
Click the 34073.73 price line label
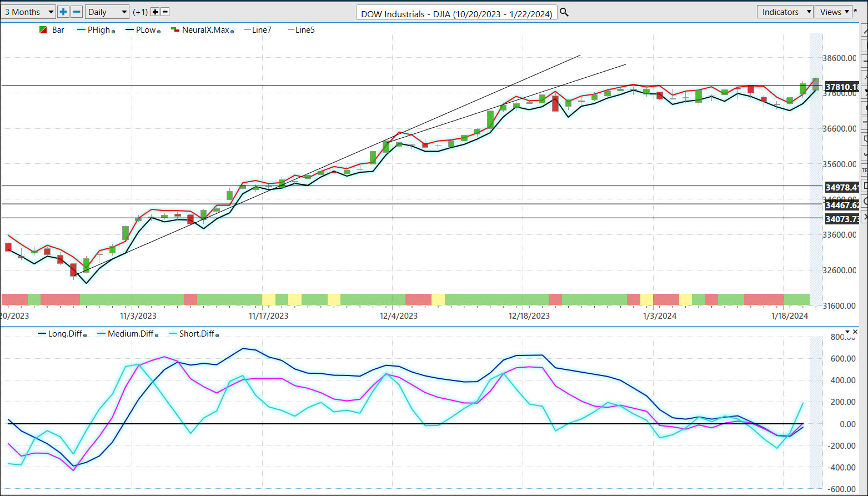pos(842,219)
